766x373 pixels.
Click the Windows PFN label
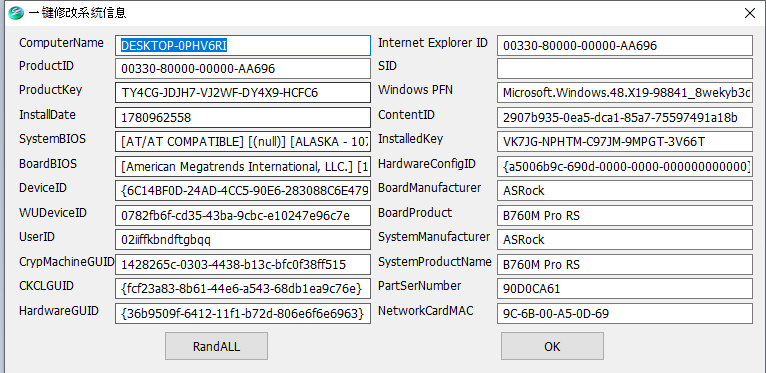point(415,90)
